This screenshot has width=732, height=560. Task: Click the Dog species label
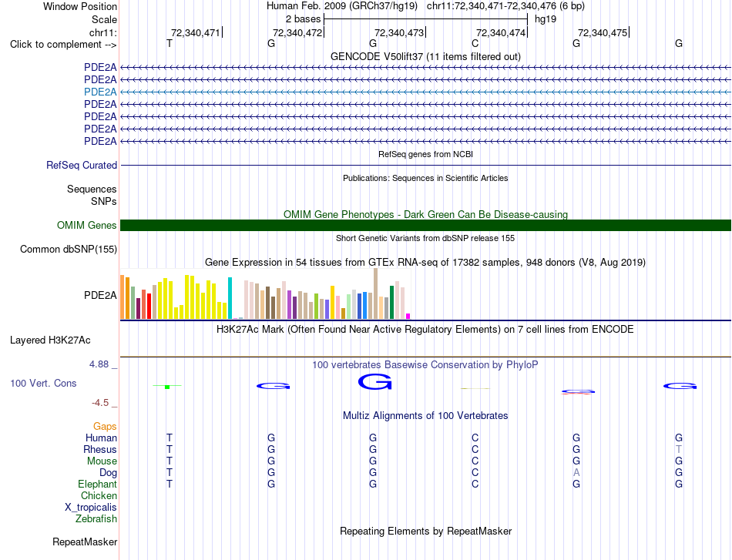tap(108, 473)
